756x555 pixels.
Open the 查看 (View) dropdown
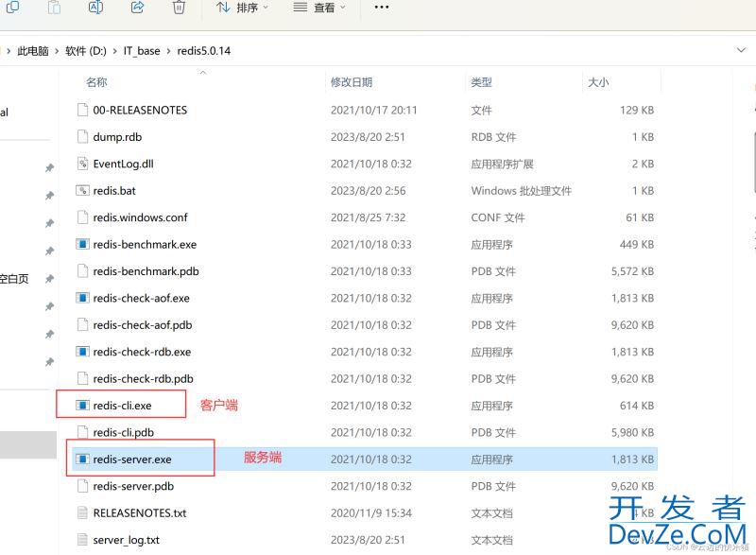(319, 8)
